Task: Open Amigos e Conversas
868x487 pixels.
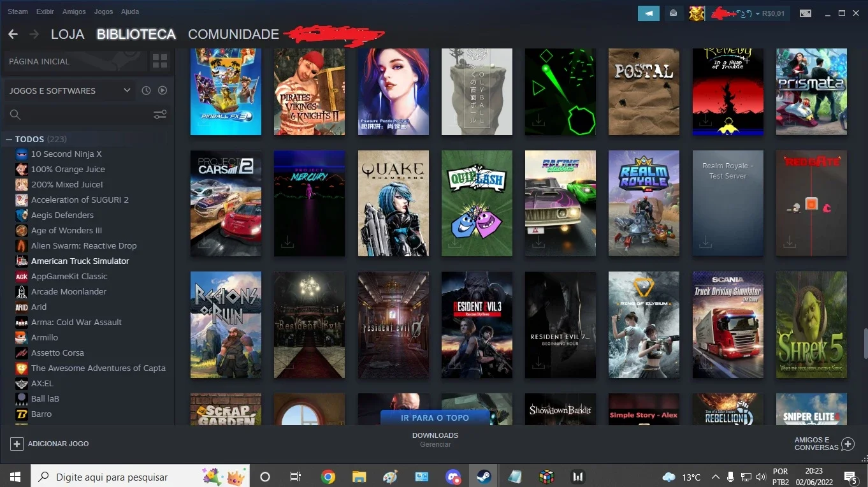Action: pos(824,444)
